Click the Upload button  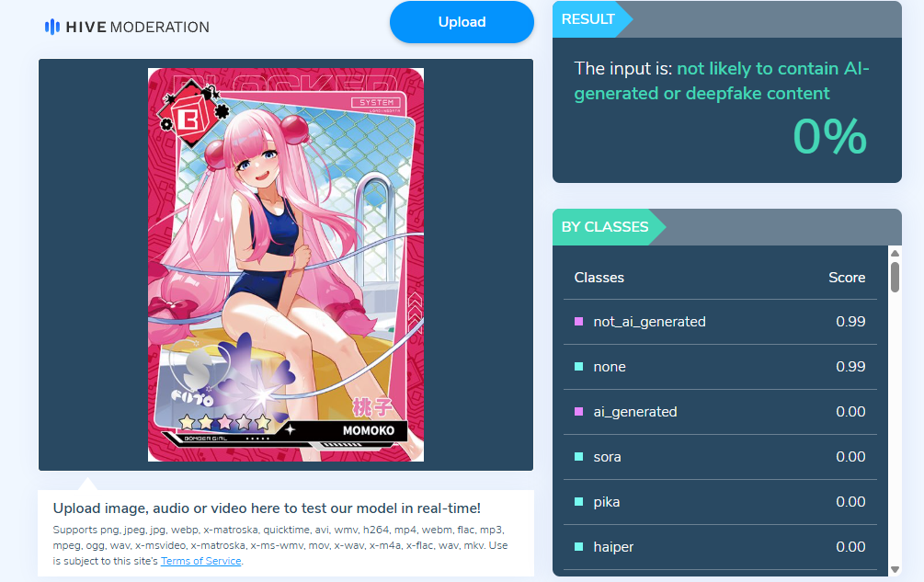[462, 22]
